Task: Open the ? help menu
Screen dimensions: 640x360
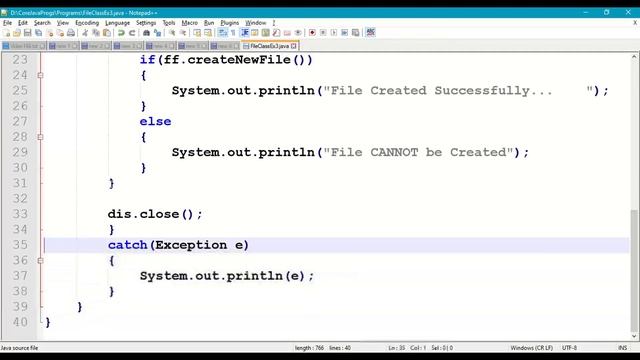Action: click(x=274, y=23)
